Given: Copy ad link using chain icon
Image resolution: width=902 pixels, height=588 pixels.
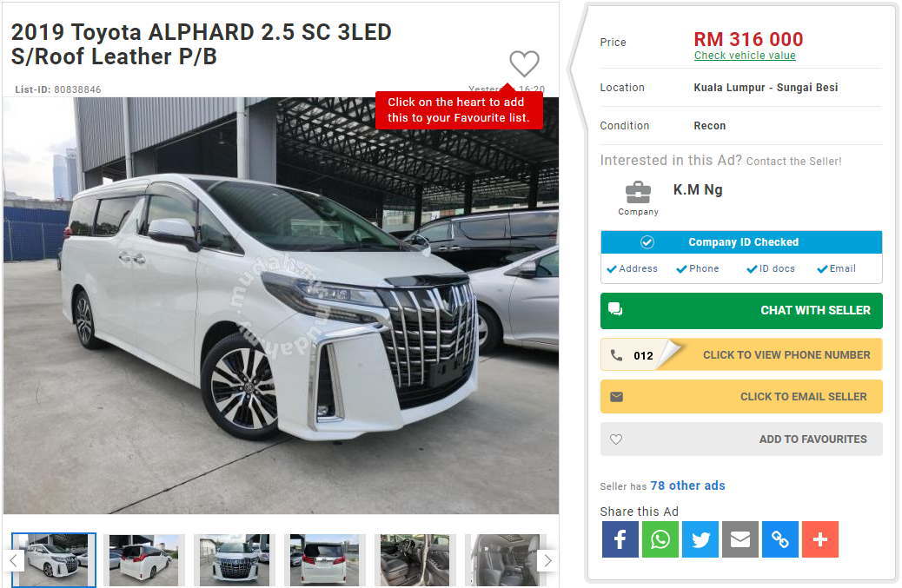Looking at the screenshot, I should point(780,539).
